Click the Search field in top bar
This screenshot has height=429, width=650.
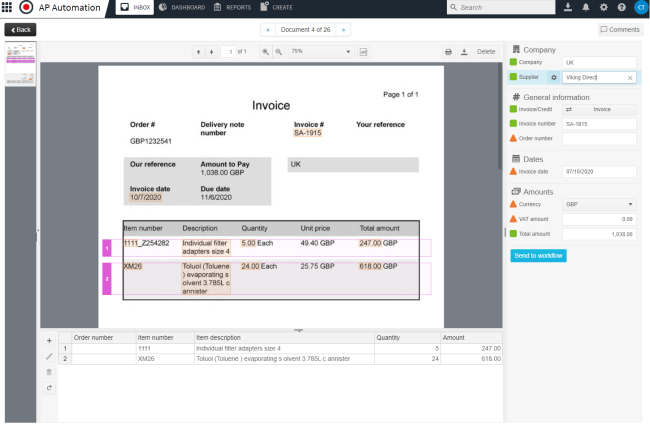[x=501, y=7]
